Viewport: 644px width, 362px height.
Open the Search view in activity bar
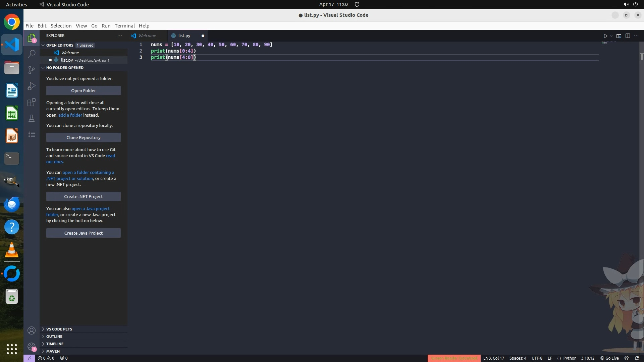click(32, 54)
